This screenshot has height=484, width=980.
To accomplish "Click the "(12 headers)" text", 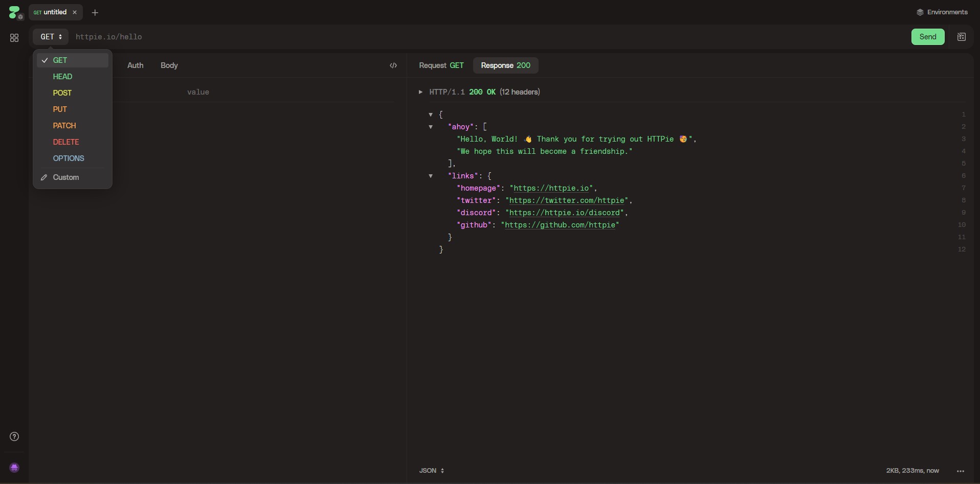I will point(520,92).
